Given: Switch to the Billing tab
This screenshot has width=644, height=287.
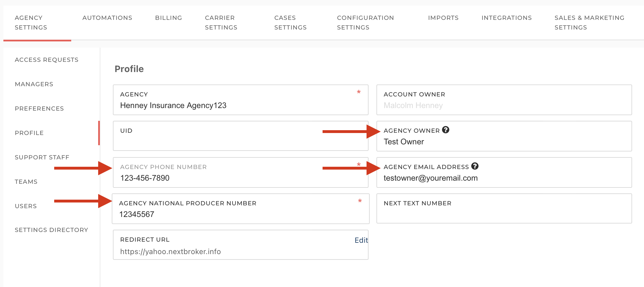Looking at the screenshot, I should [169, 18].
